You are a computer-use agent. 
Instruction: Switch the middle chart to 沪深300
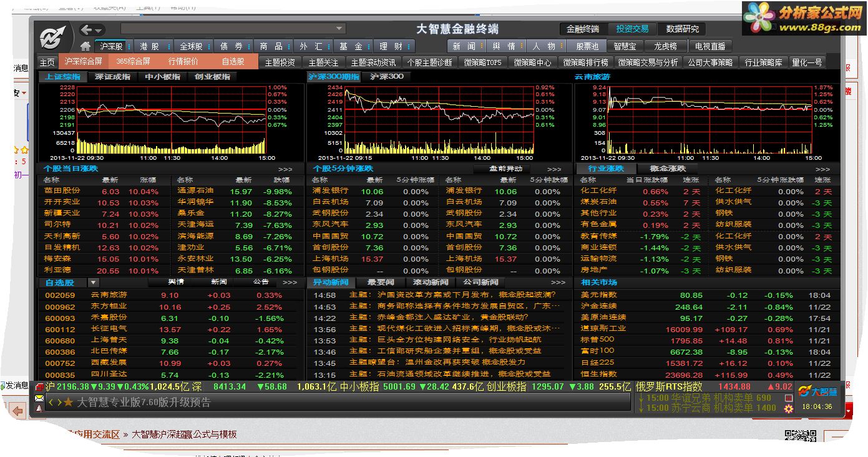pos(387,77)
